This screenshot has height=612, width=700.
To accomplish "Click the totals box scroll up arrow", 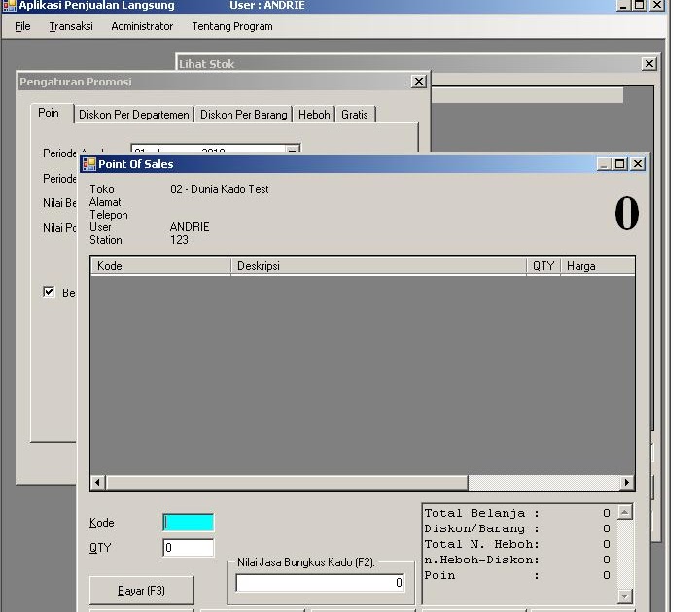I will [624, 512].
